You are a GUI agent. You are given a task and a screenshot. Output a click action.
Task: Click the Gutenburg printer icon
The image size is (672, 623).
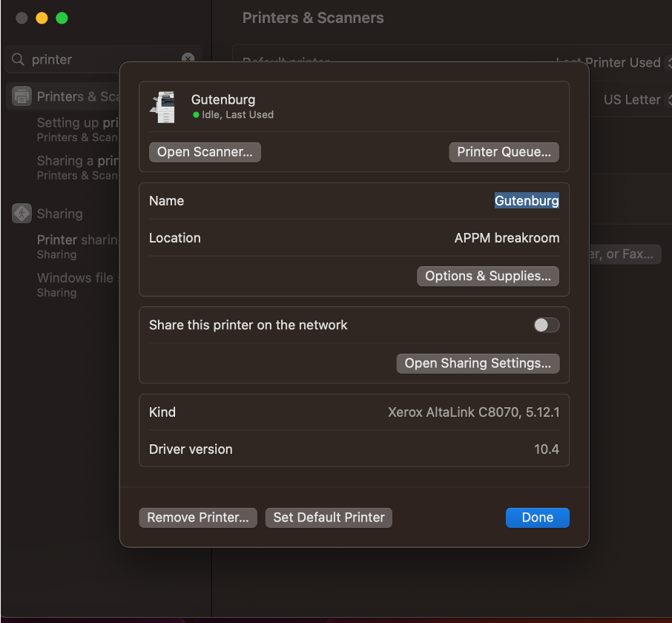pos(162,107)
